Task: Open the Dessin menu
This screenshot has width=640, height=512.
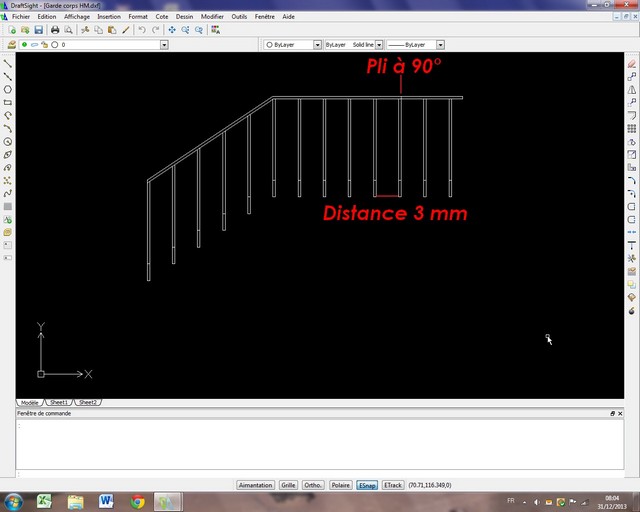Action: click(184, 17)
